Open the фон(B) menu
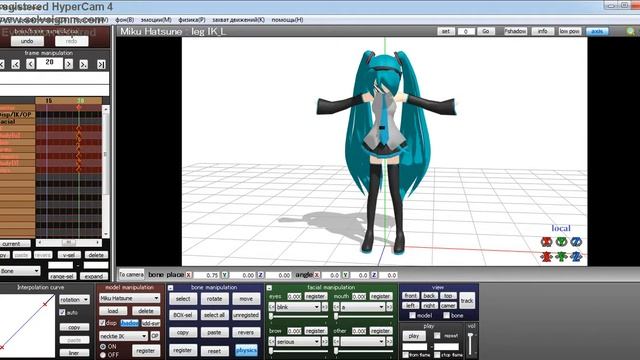This screenshot has height=360, width=640. click(x=124, y=20)
